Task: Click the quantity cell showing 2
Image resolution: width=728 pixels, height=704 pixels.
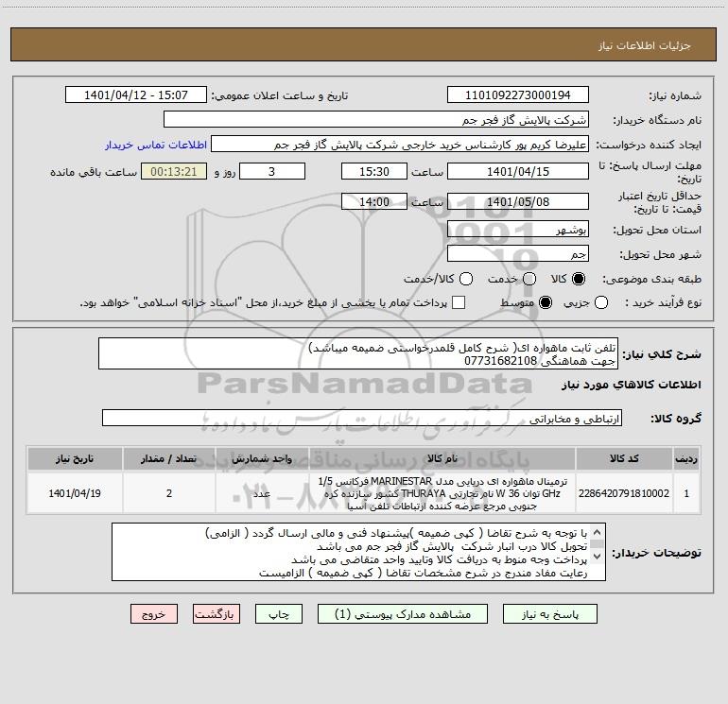Action: point(169,493)
